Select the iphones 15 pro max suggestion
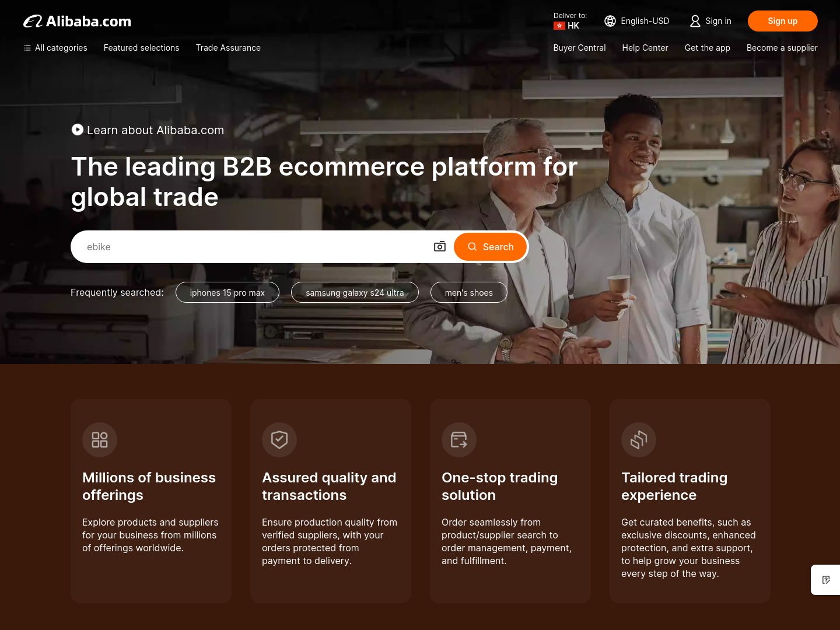The width and height of the screenshot is (840, 630). coord(228,292)
